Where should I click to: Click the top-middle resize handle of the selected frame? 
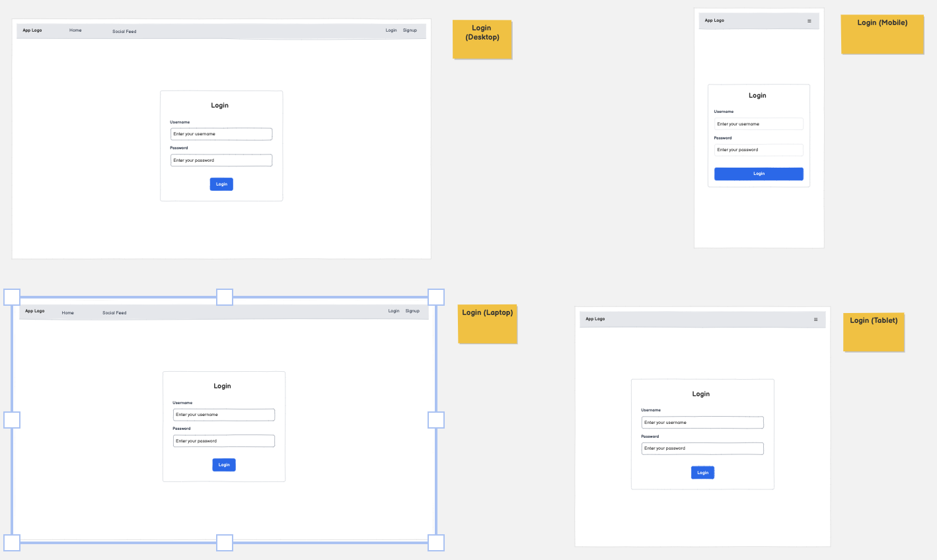[225, 297]
